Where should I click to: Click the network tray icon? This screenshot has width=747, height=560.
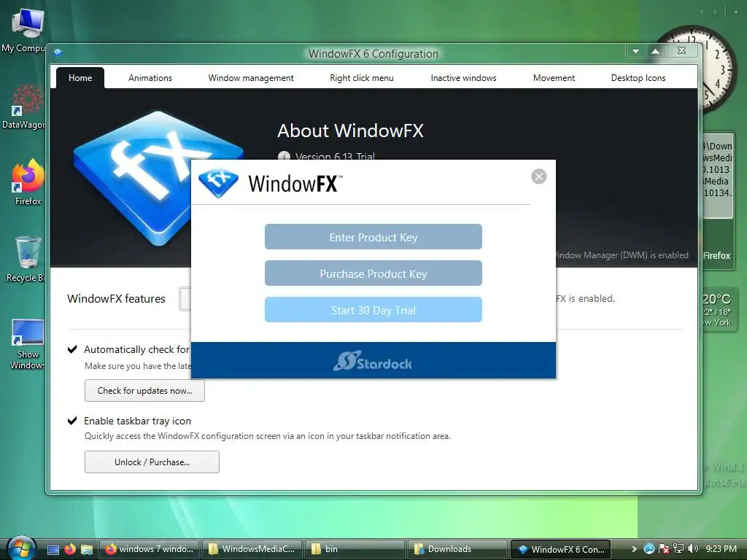pyautogui.click(x=678, y=549)
